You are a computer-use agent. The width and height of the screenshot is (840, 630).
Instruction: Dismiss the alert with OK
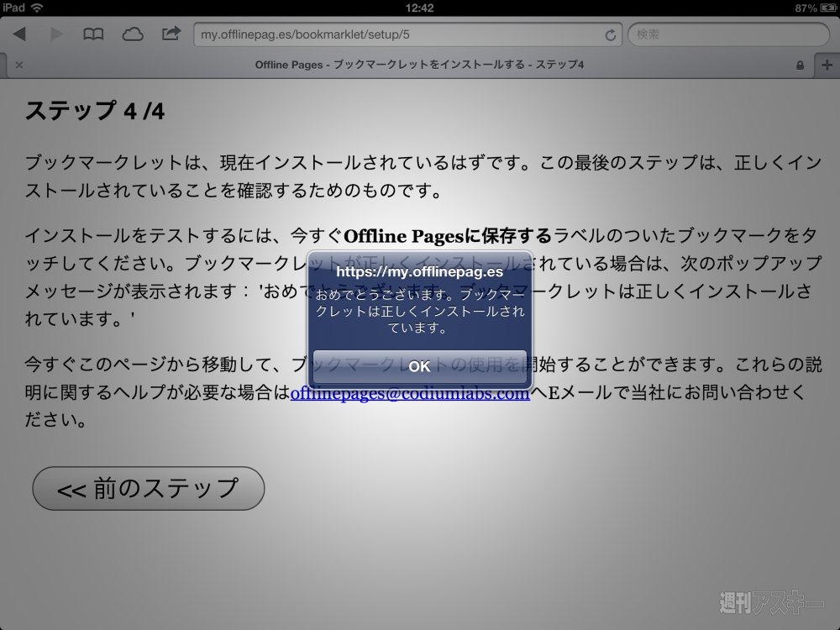tap(419, 366)
